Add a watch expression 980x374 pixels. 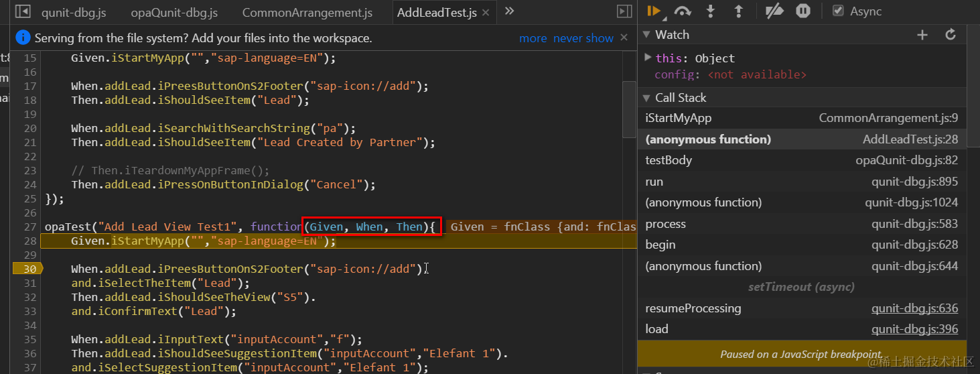(922, 35)
